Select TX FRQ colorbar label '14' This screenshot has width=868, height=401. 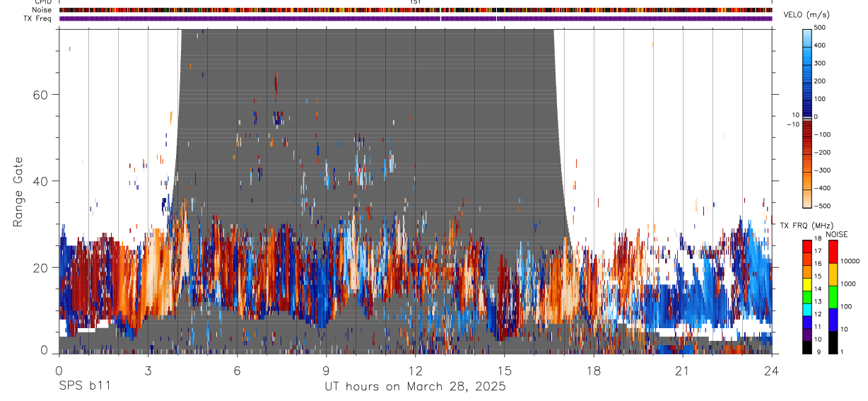818,289
